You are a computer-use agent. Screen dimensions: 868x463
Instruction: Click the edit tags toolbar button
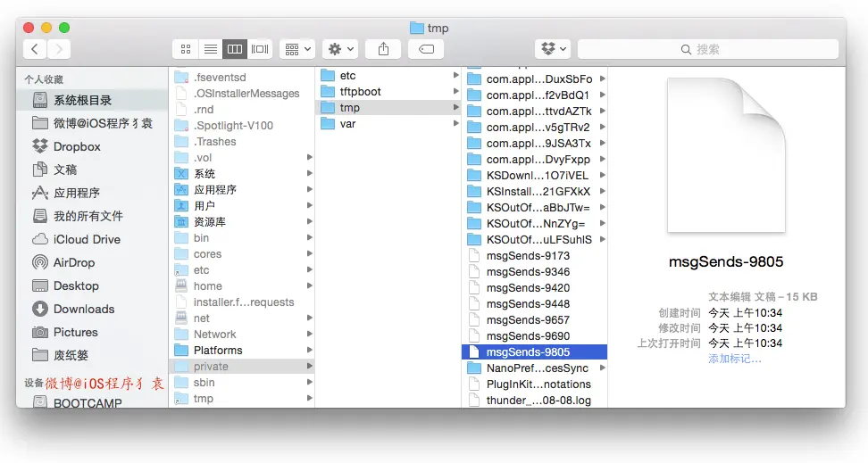[x=426, y=49]
